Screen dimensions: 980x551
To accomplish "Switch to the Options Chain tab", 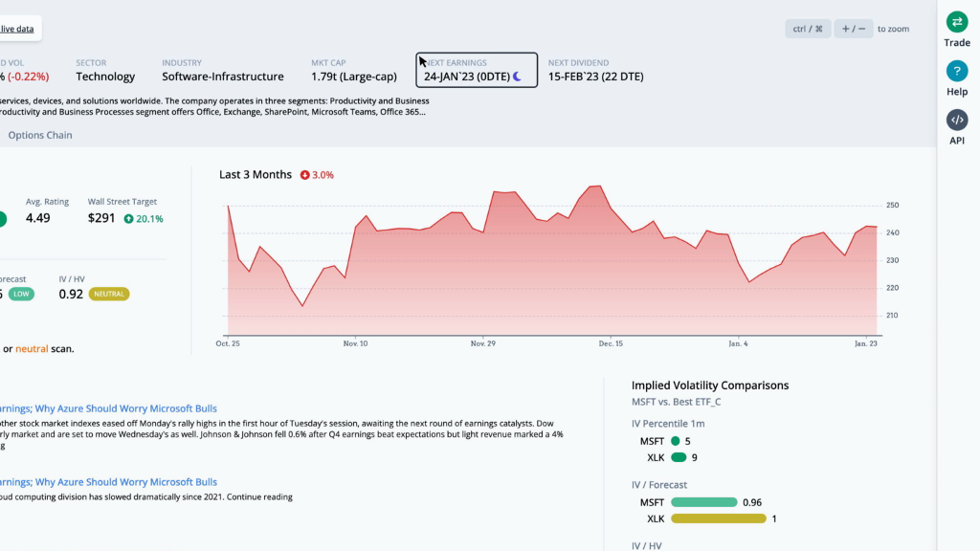I will point(40,135).
